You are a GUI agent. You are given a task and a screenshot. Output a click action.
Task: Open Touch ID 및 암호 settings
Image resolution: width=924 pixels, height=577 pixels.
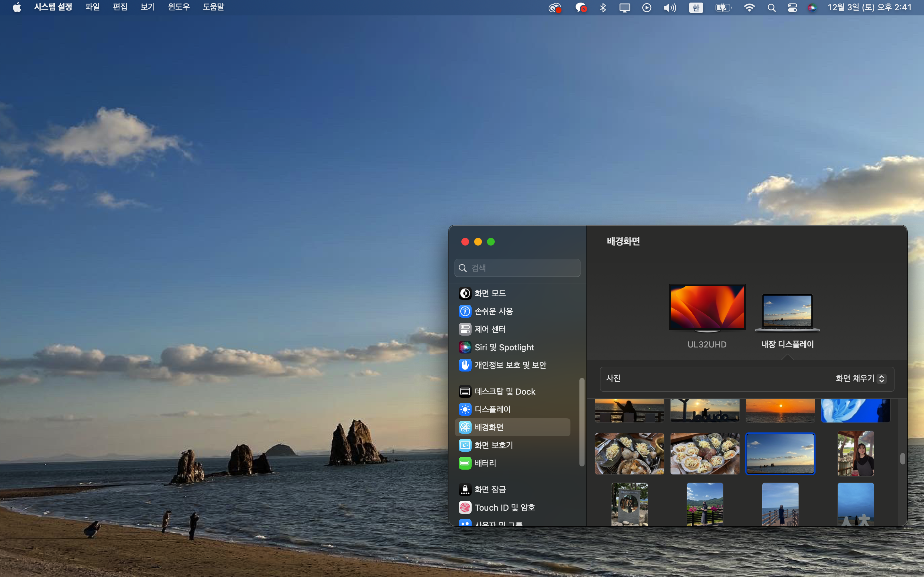504,507
